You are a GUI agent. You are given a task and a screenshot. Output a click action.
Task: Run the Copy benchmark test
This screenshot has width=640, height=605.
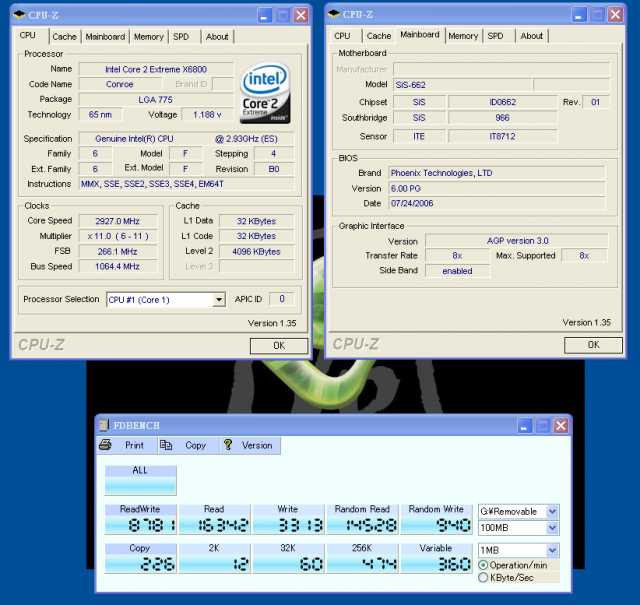pos(140,558)
